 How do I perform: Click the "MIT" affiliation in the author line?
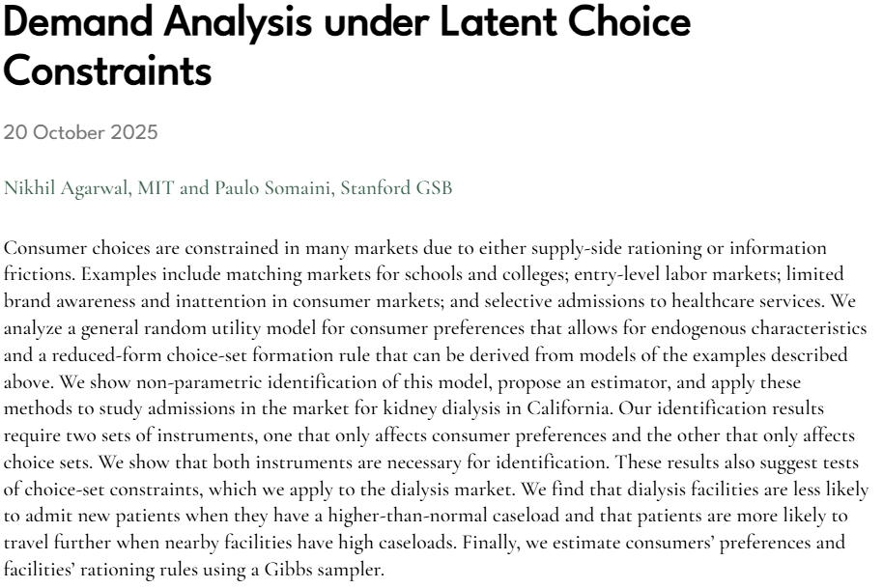156,187
